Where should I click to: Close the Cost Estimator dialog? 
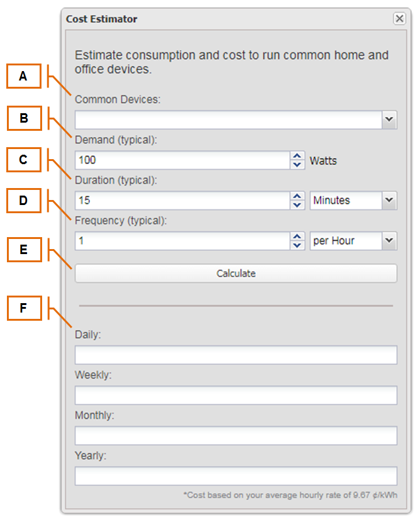click(x=399, y=18)
